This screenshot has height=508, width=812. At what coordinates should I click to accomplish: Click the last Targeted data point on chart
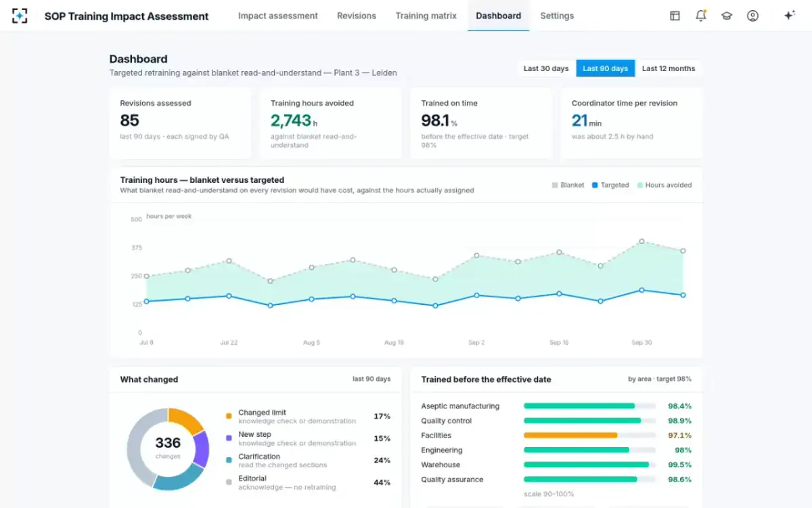coord(683,295)
